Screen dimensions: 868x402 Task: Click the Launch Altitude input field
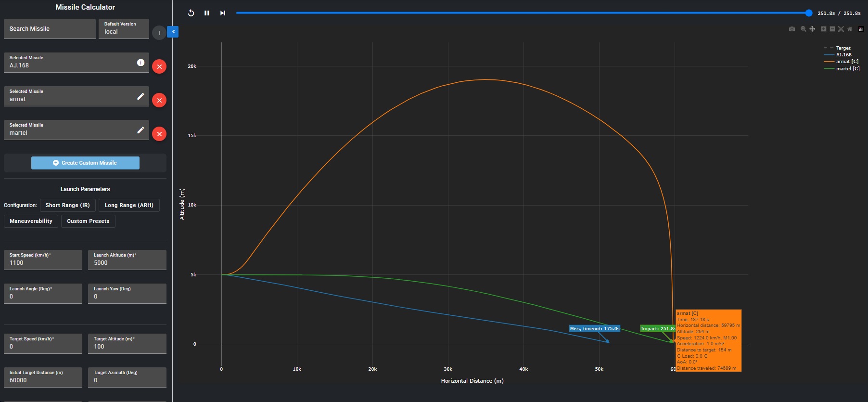tap(127, 263)
